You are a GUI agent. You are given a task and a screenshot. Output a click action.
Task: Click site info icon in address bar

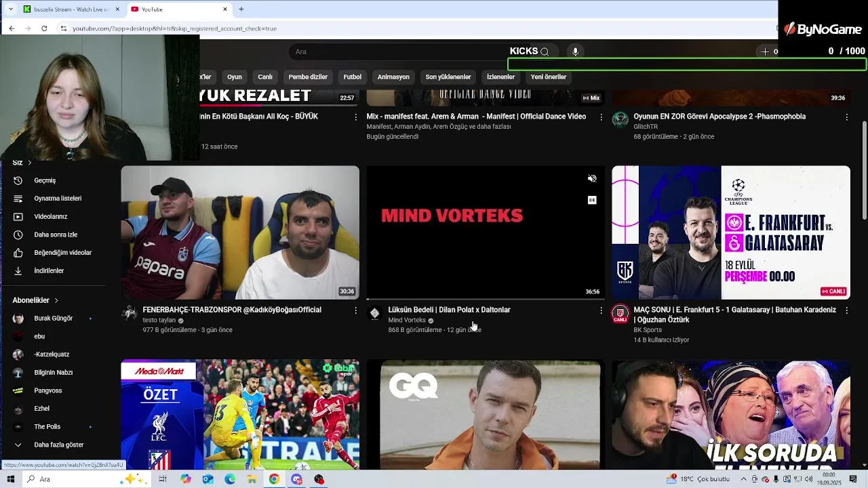point(63,28)
